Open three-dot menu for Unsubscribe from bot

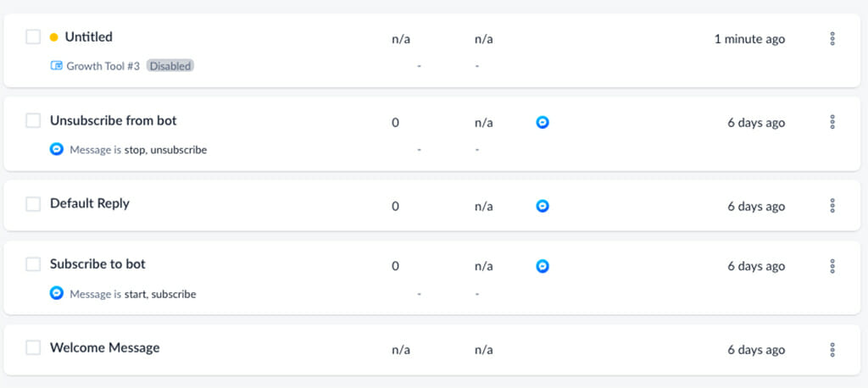832,122
